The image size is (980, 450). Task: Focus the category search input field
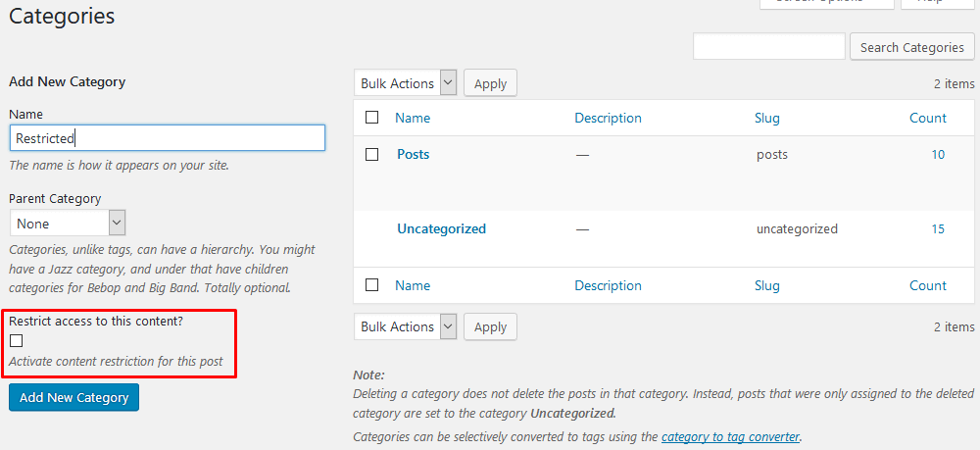pos(768,47)
